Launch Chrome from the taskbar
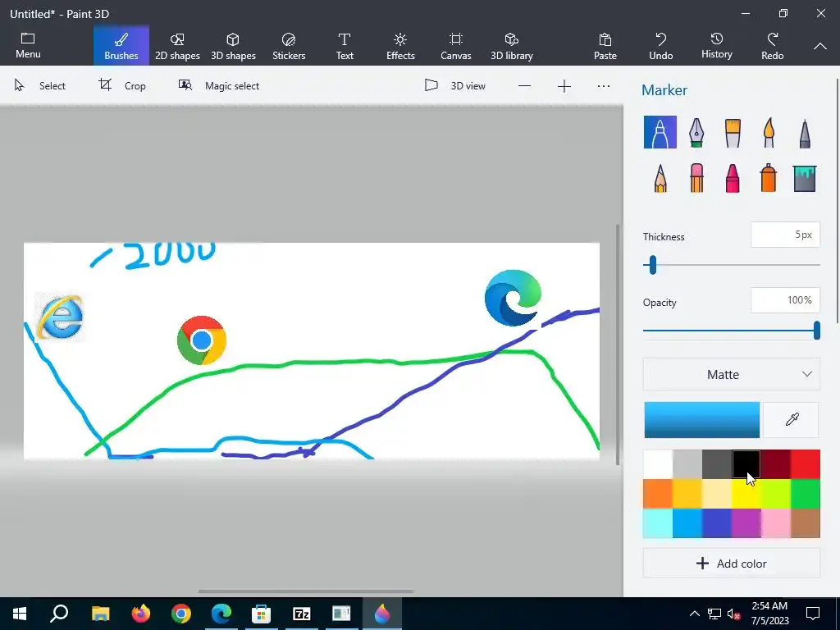Image resolution: width=840 pixels, height=630 pixels. (181, 614)
